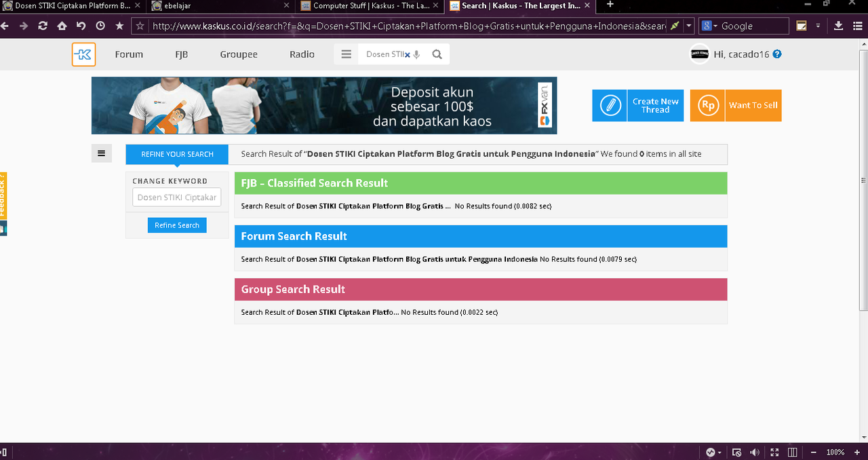This screenshot has height=460, width=868.
Task: Open a new browser tab
Action: (x=610, y=5)
